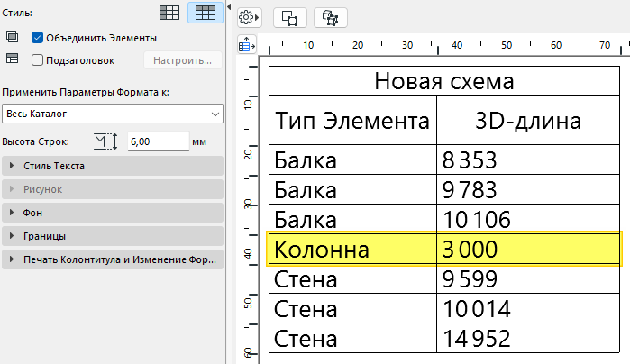Expand the Границы section
The image size is (630, 364).
tap(113, 236)
